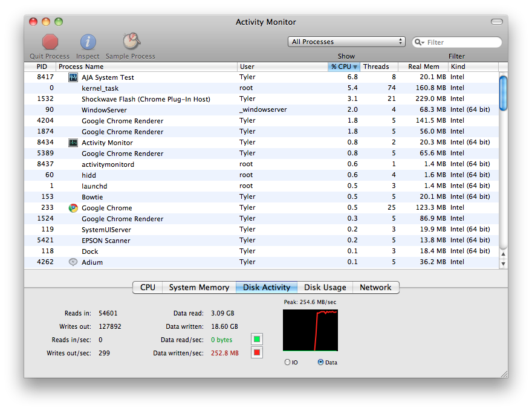Viewport: 532px width, 411px height.
Task: Select Google Chrome Renderer with PID 1874
Action: (x=261, y=132)
